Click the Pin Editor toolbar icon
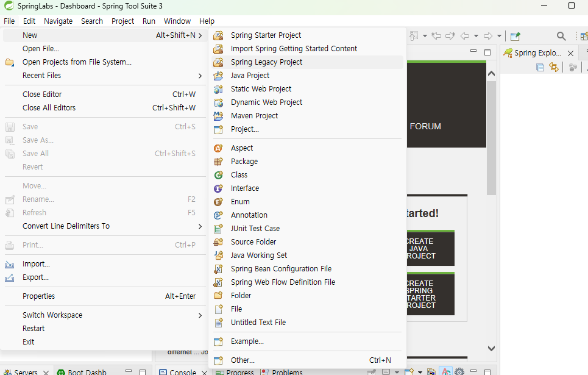Viewport: 588px width, 375px height. pyautogui.click(x=515, y=36)
